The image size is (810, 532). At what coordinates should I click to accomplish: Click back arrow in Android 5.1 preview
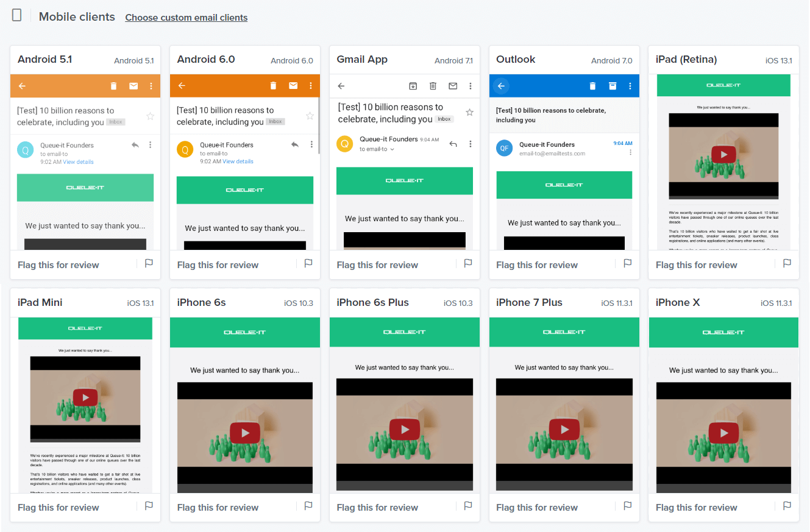click(x=22, y=86)
